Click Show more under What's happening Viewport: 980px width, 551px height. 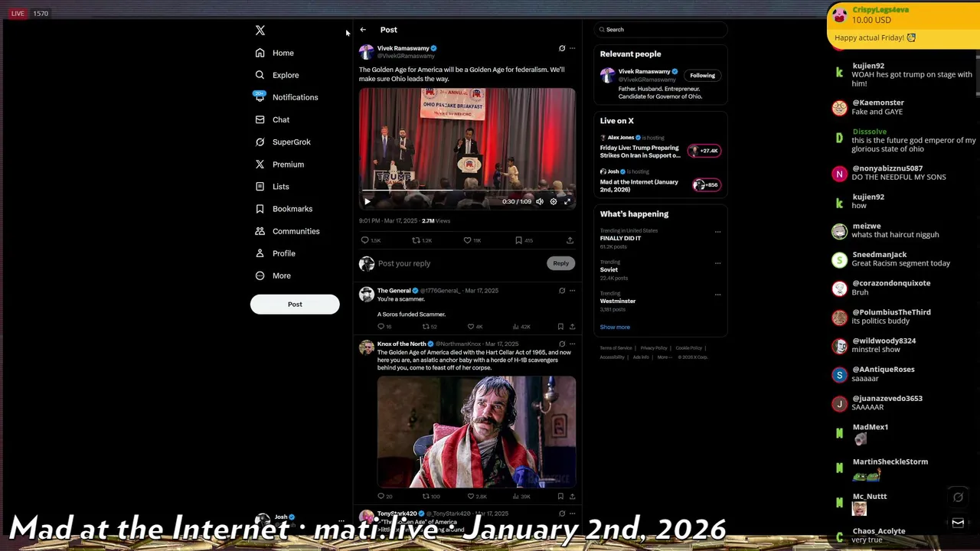pos(615,328)
